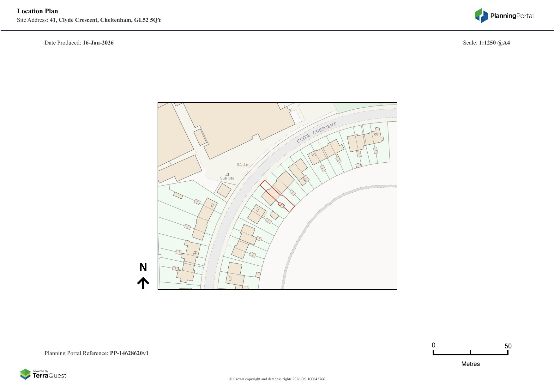Click house number 42 on the map
The width and height of the screenshot is (554, 392).
(x=212, y=205)
